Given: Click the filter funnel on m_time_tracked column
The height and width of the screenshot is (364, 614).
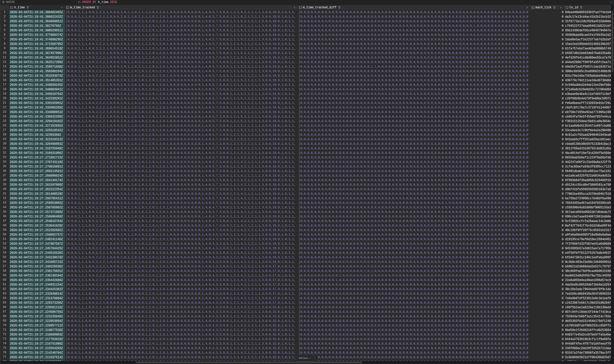Looking at the screenshot, I should (x=98, y=7).
